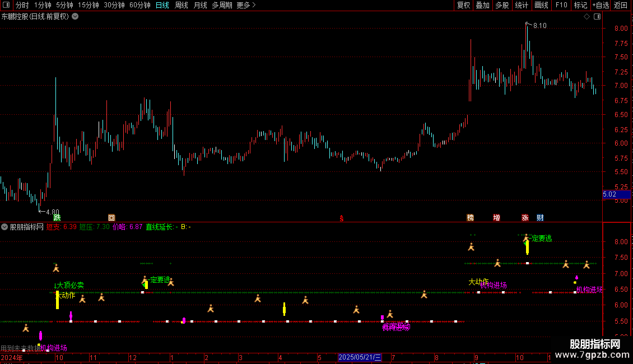
Task: Activate the 画线 drawing tool
Action: (x=541, y=5)
